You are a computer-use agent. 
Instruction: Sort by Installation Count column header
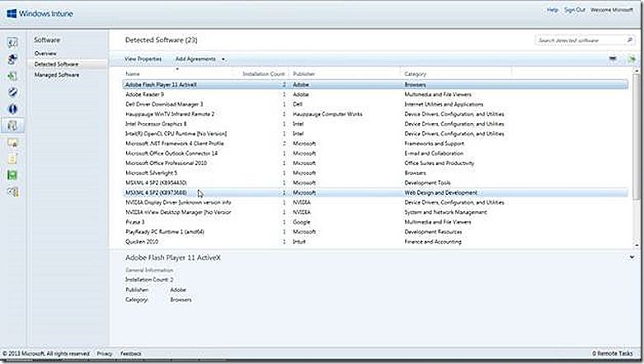pos(263,74)
